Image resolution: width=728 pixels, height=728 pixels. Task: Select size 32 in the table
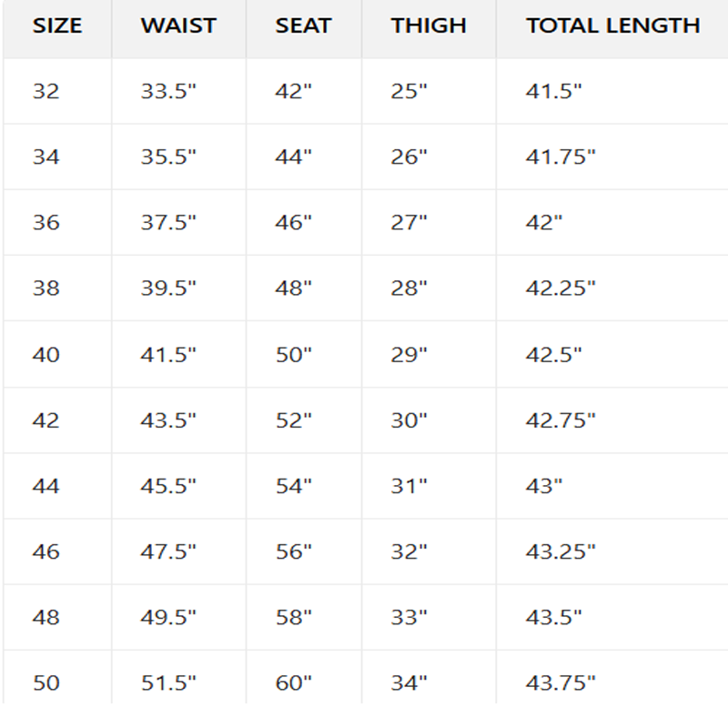[x=46, y=91]
